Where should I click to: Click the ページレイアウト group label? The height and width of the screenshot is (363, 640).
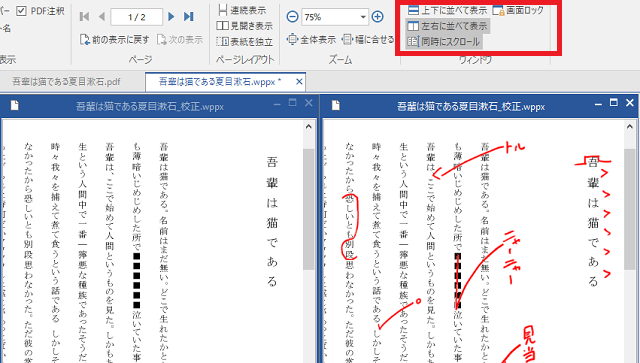coord(245,60)
